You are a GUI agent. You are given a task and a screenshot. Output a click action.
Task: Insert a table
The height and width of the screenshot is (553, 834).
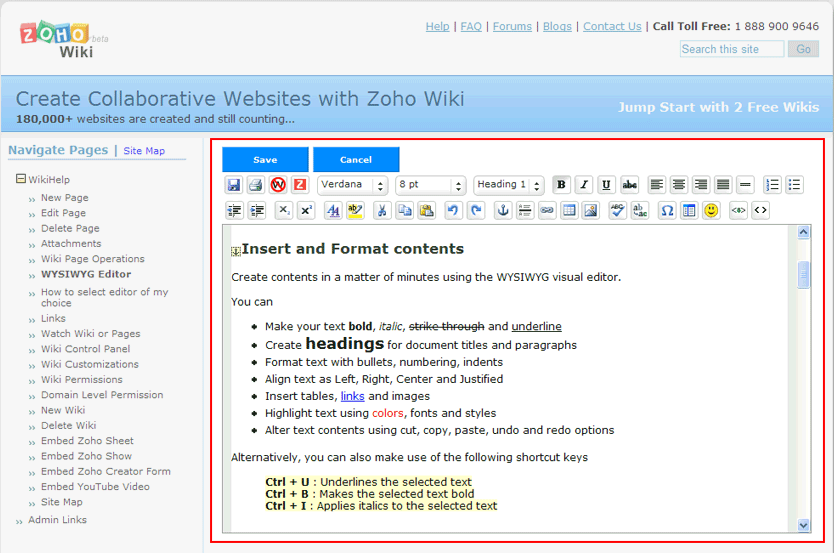pos(569,211)
